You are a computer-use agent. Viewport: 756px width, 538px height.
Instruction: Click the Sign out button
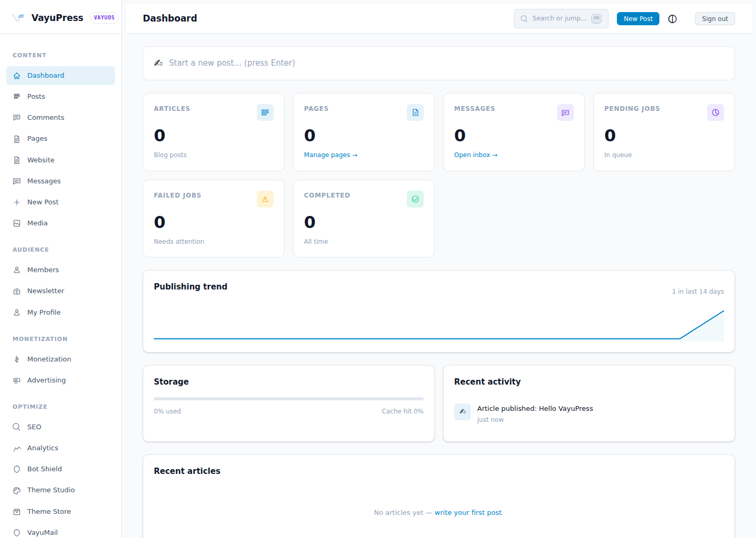[715, 19]
